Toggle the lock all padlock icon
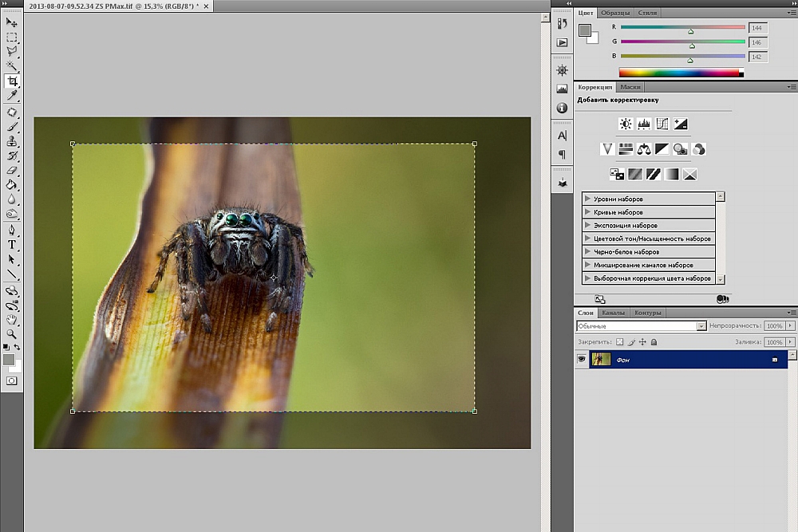The image size is (798, 532). pos(654,342)
